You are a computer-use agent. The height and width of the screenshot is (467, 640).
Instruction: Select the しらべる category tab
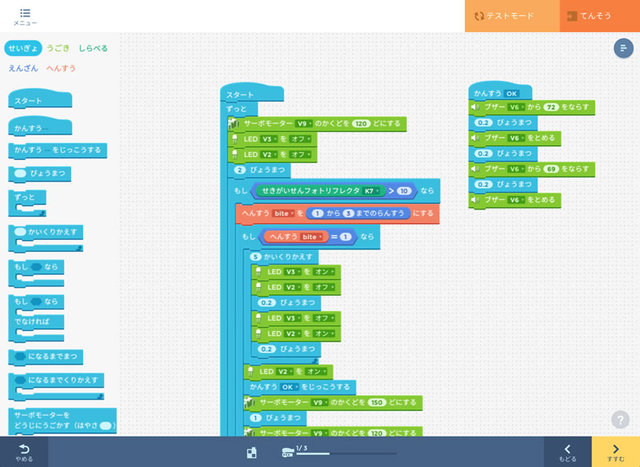[x=93, y=48]
